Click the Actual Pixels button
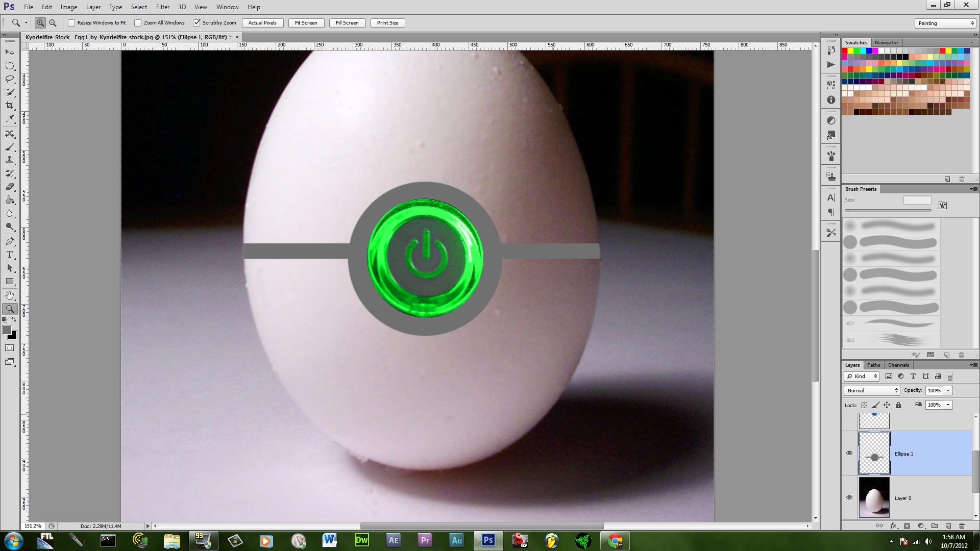 pyautogui.click(x=262, y=23)
